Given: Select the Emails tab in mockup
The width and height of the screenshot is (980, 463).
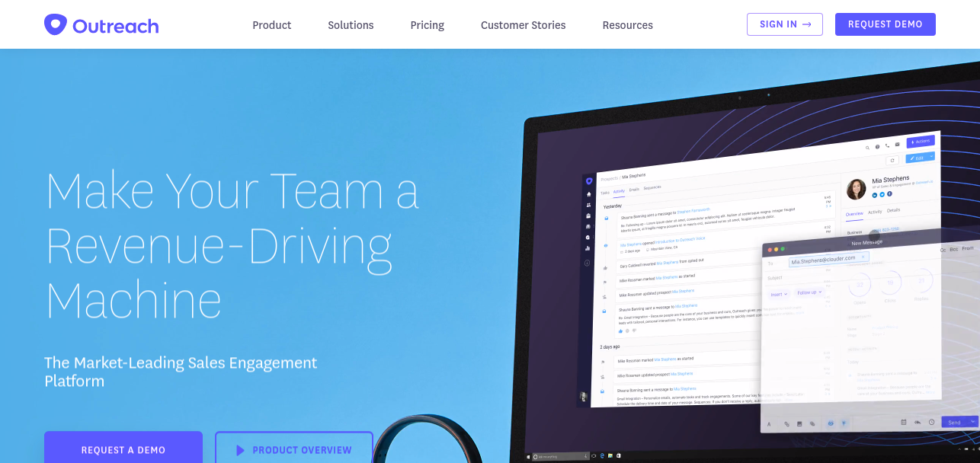Looking at the screenshot, I should pyautogui.click(x=634, y=190).
